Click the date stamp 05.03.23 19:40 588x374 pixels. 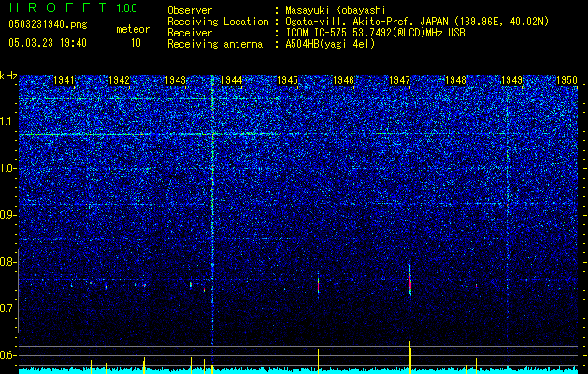click(x=48, y=43)
